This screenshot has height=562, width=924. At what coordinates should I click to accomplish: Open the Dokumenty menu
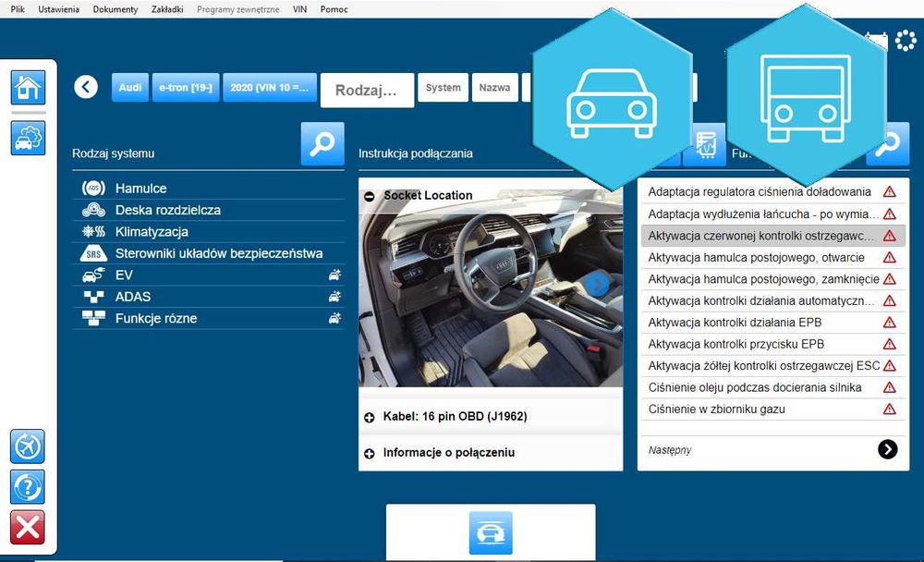point(115,9)
